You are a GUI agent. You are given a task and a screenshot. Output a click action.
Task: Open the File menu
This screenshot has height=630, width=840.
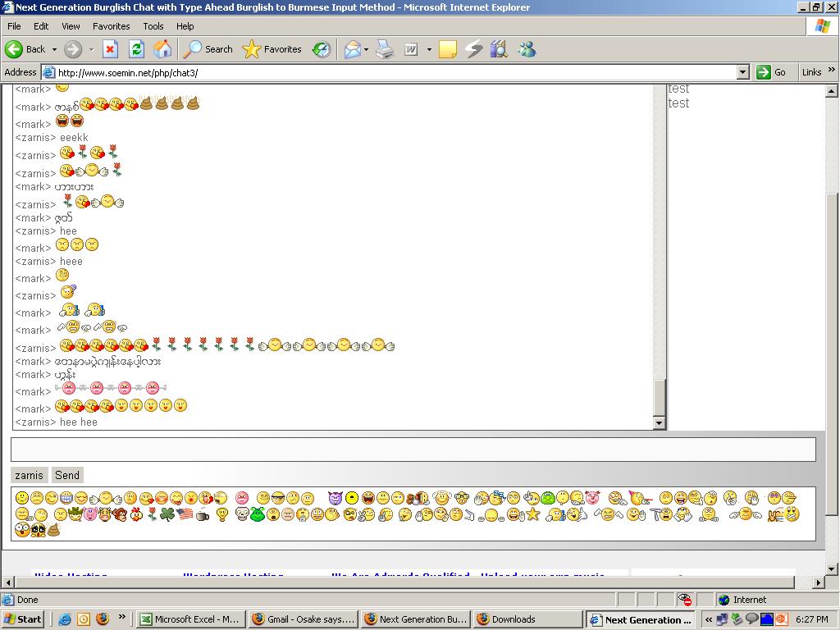(14, 26)
